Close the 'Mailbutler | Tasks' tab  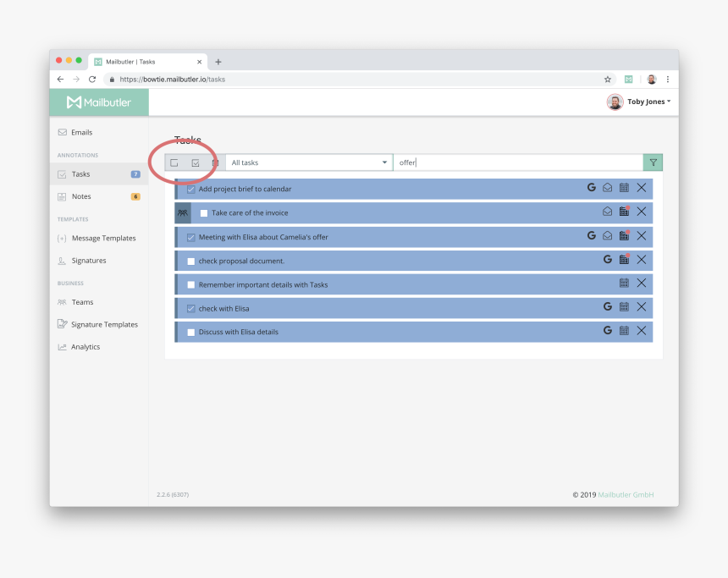(x=199, y=62)
